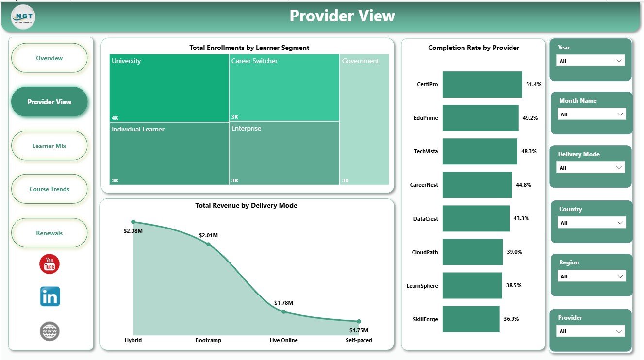Click the Bootcamp data point marker
Viewport: 644px width, 360px height.
(209, 244)
